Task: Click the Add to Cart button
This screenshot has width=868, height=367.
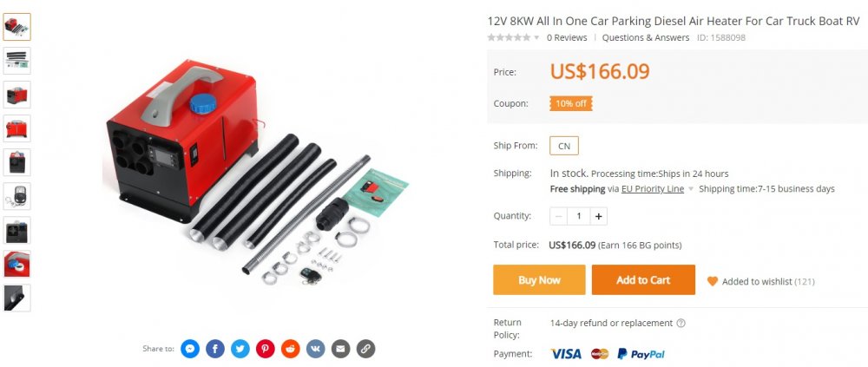Action: tap(643, 279)
